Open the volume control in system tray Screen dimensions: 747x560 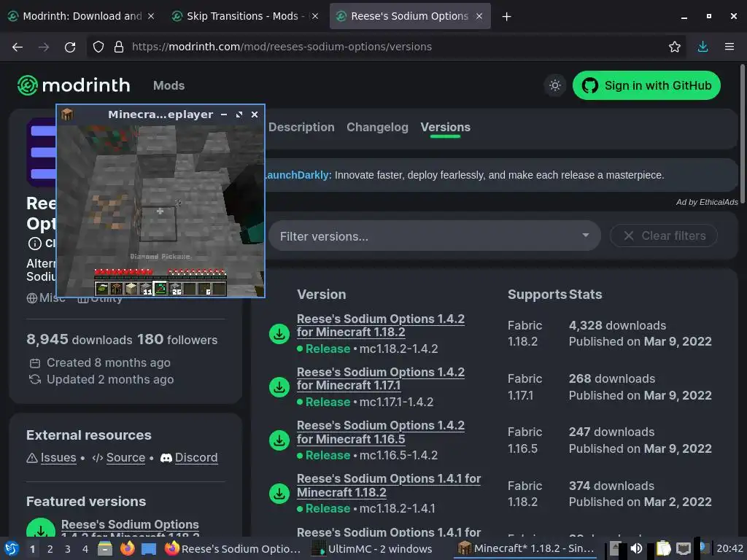[x=636, y=548]
